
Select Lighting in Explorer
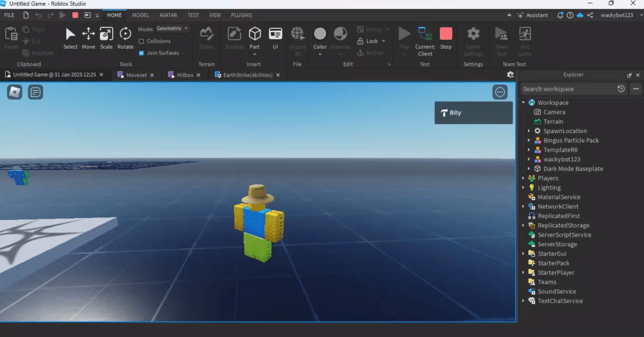pos(549,187)
